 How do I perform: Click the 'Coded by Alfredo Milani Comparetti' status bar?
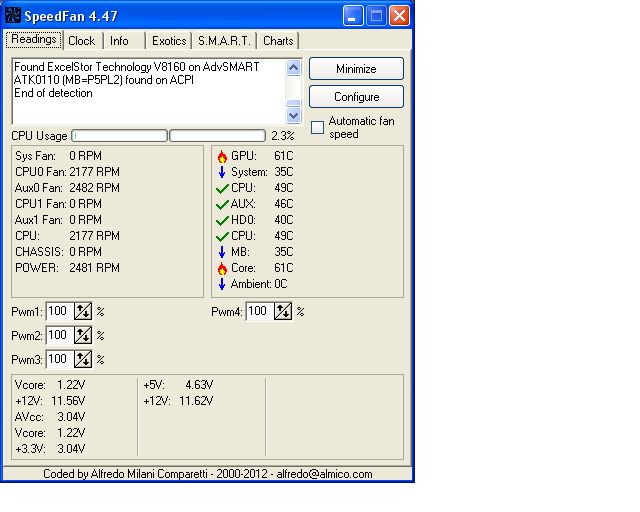[207, 474]
